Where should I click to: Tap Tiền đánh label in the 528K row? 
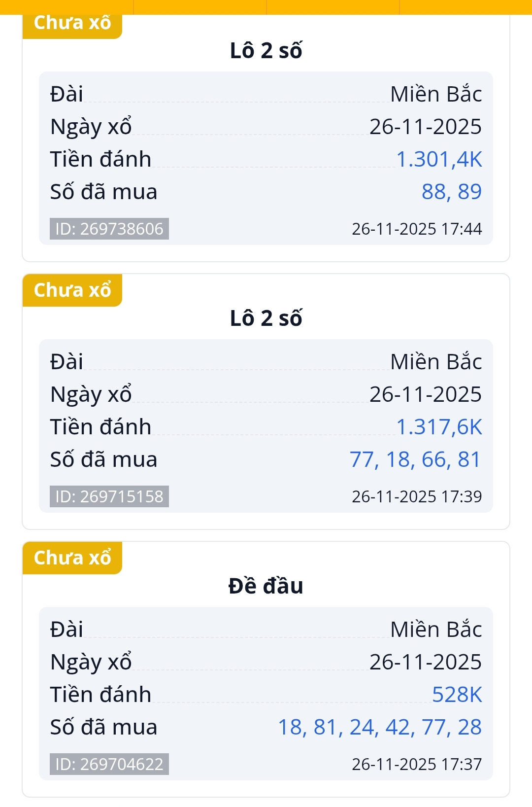(100, 695)
